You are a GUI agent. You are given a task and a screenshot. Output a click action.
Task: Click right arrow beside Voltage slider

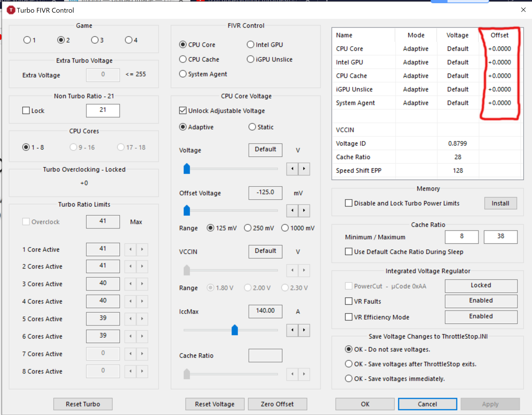click(x=304, y=169)
